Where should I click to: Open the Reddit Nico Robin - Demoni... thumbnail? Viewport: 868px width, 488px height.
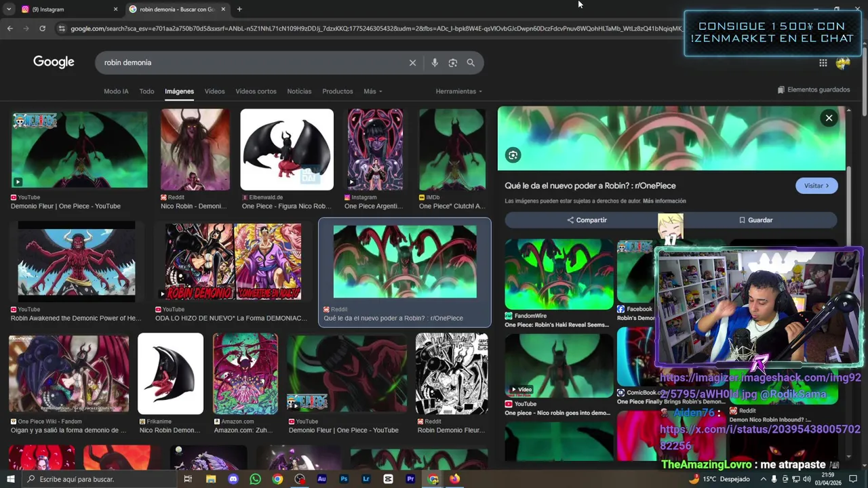click(x=195, y=150)
